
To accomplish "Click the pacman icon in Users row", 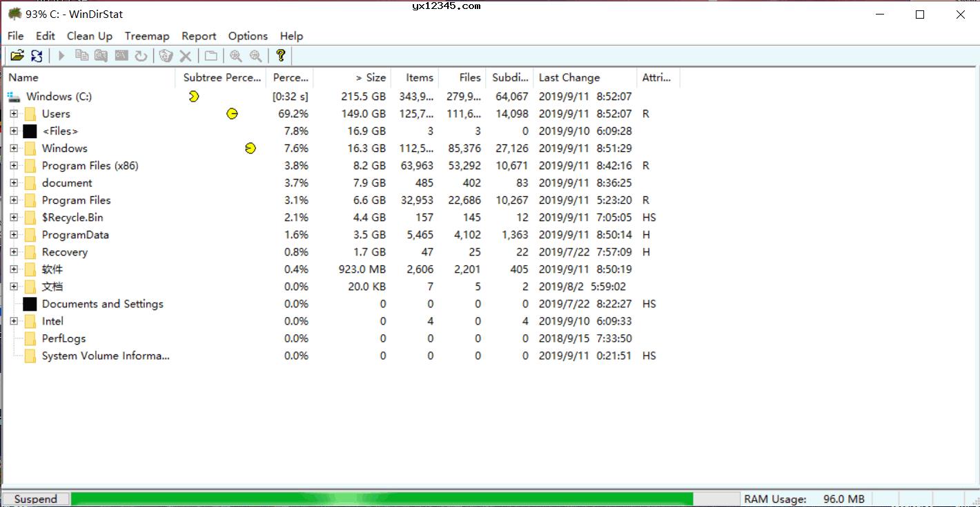I will tap(233, 114).
